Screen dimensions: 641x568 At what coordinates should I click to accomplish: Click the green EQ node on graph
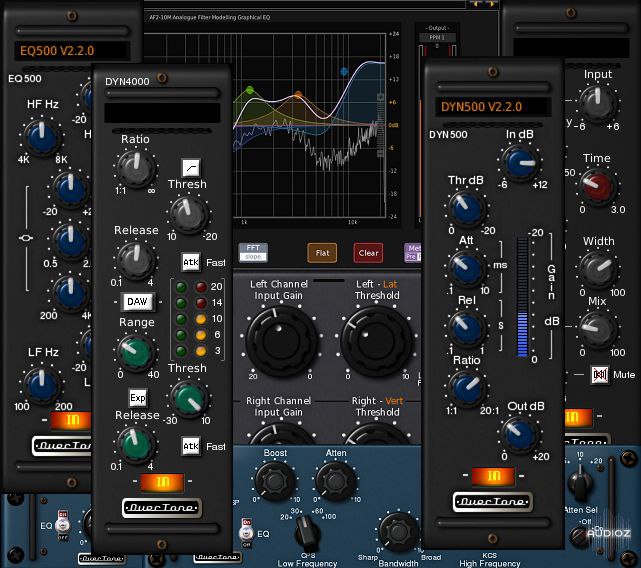coord(250,90)
